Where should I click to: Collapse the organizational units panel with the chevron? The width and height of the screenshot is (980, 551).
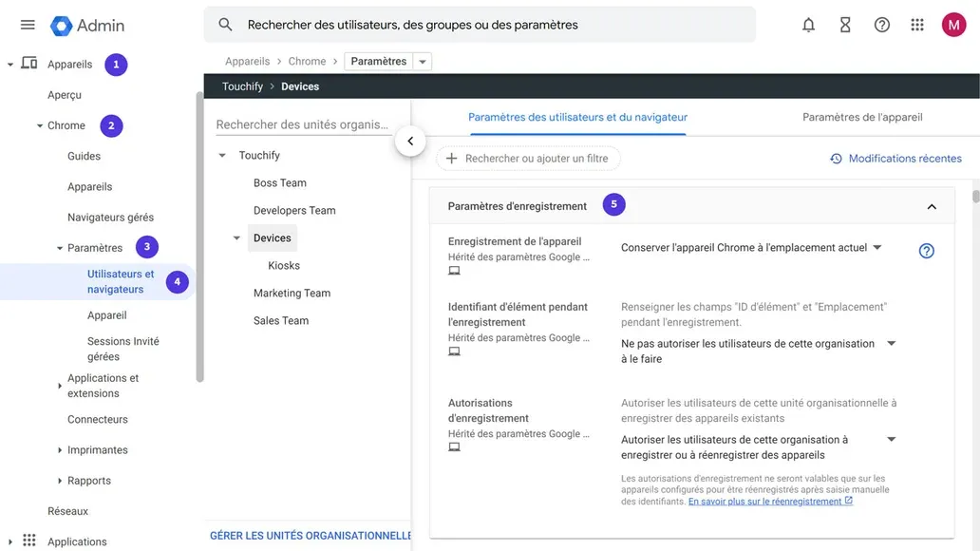click(x=410, y=140)
